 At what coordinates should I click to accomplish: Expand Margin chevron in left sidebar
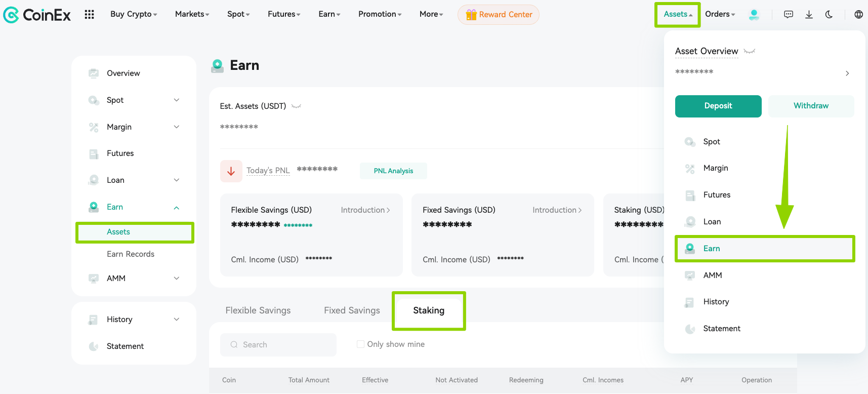pyautogui.click(x=177, y=127)
